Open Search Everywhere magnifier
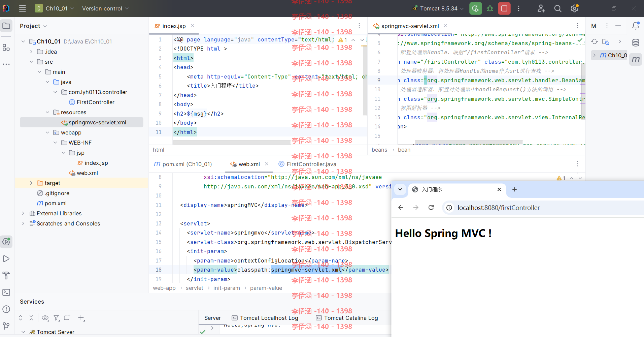This screenshot has width=644, height=337. pos(558,8)
